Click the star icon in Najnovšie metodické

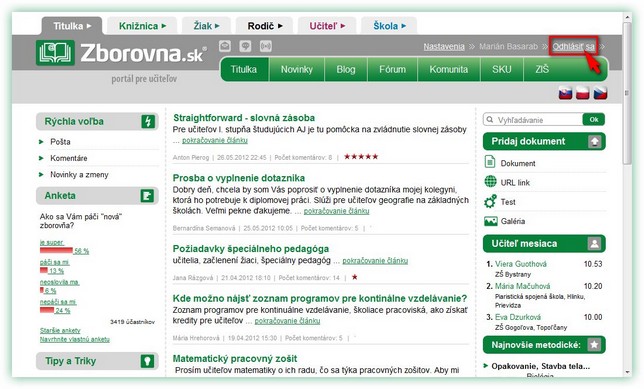[x=594, y=345]
